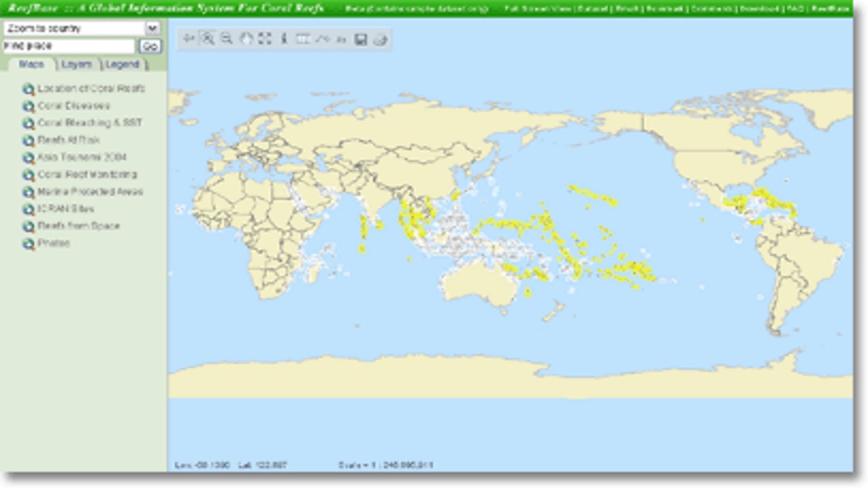This screenshot has height=488, width=868.
Task: Select the Zoom In magnifier tool
Action: (x=208, y=39)
